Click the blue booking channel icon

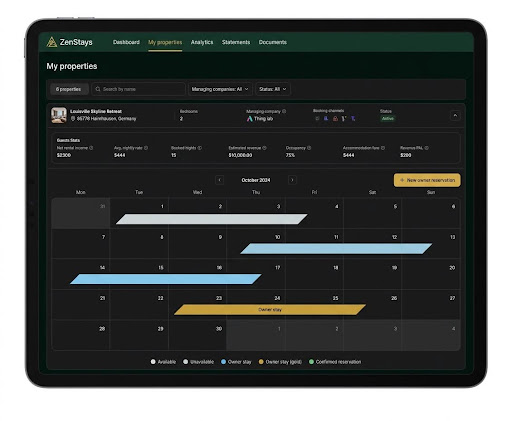tap(326, 118)
